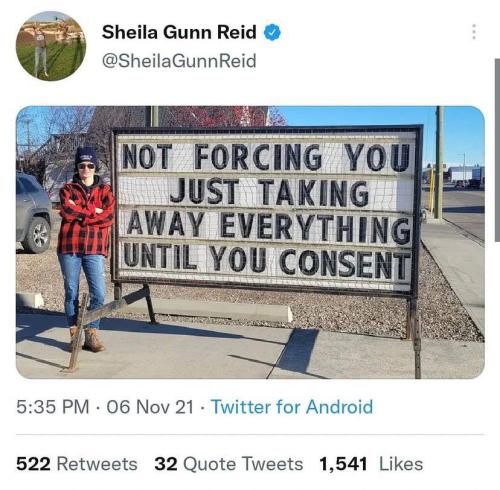This screenshot has height=490, width=500.
Task: Click the NOT FORCING YOU sign text
Action: point(266,156)
